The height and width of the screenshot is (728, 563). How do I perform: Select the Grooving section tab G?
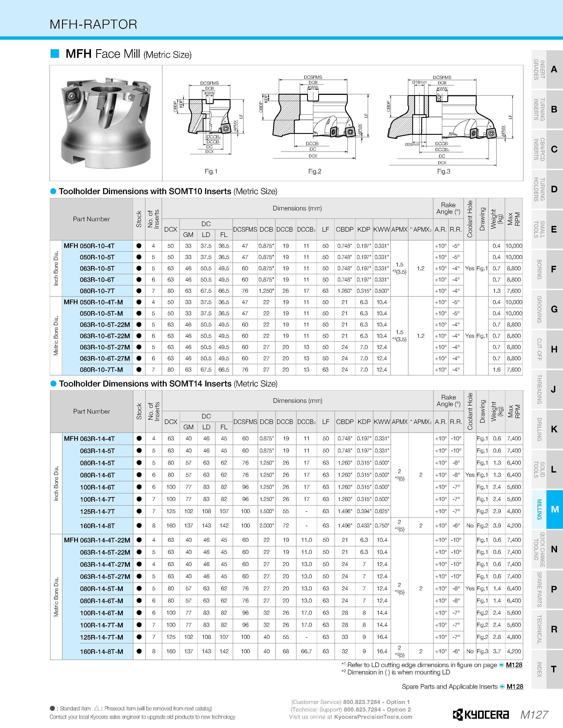pyautogui.click(x=547, y=309)
